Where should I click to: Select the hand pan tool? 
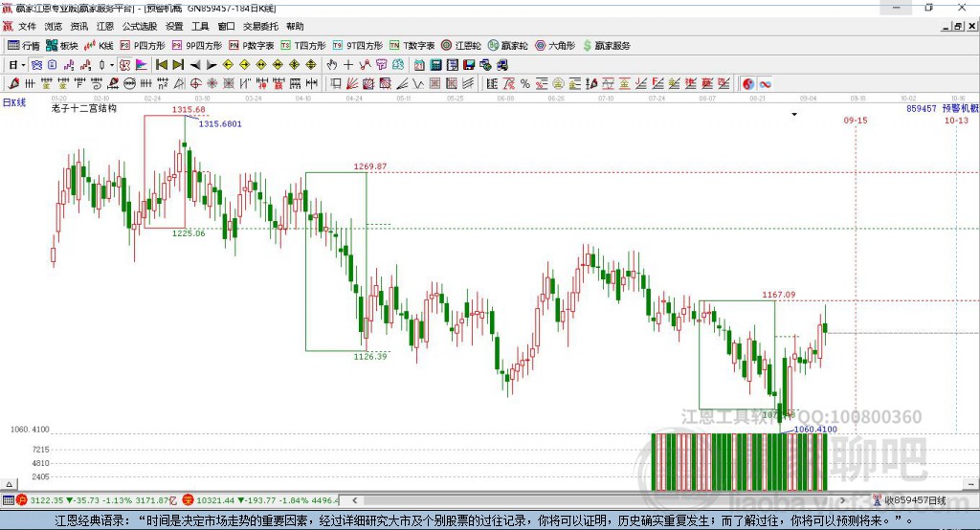[x=332, y=65]
